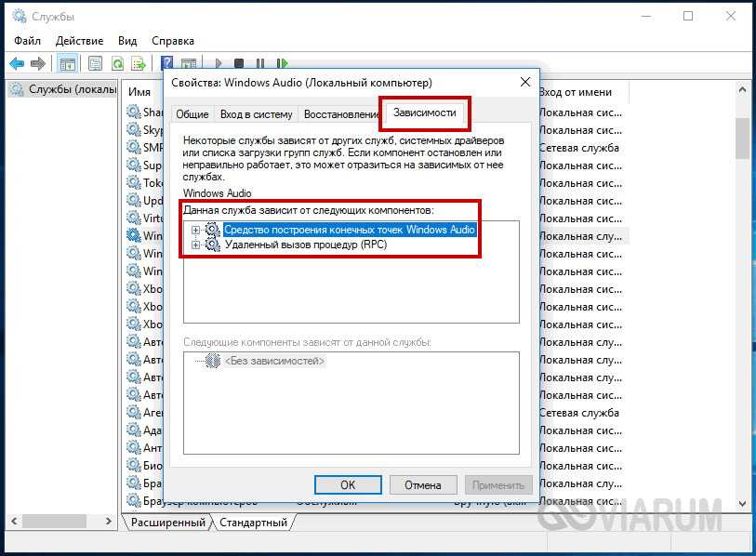Switch to the Общие tab
This screenshot has width=756, height=556.
coord(192,114)
